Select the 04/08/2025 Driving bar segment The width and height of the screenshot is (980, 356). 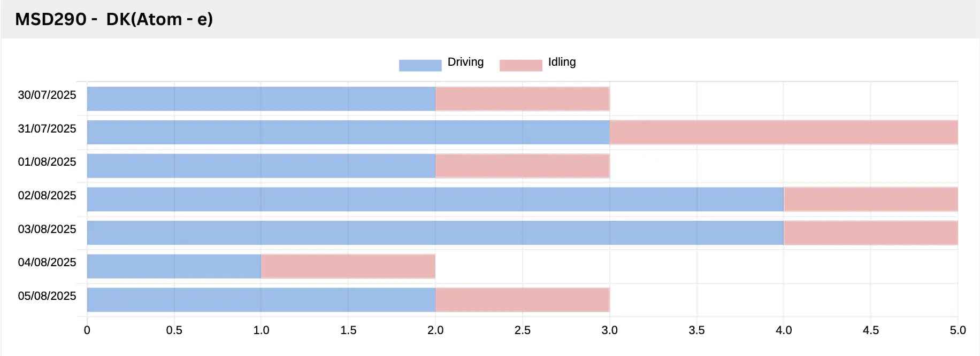point(174,266)
